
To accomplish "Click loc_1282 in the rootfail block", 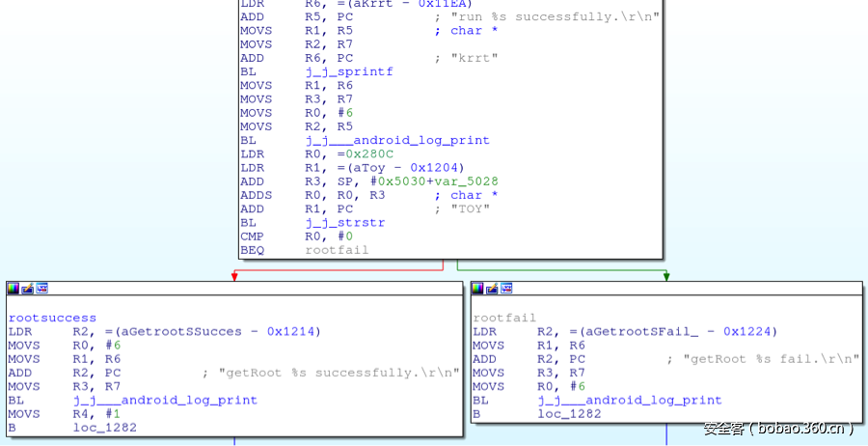I will point(569,414).
